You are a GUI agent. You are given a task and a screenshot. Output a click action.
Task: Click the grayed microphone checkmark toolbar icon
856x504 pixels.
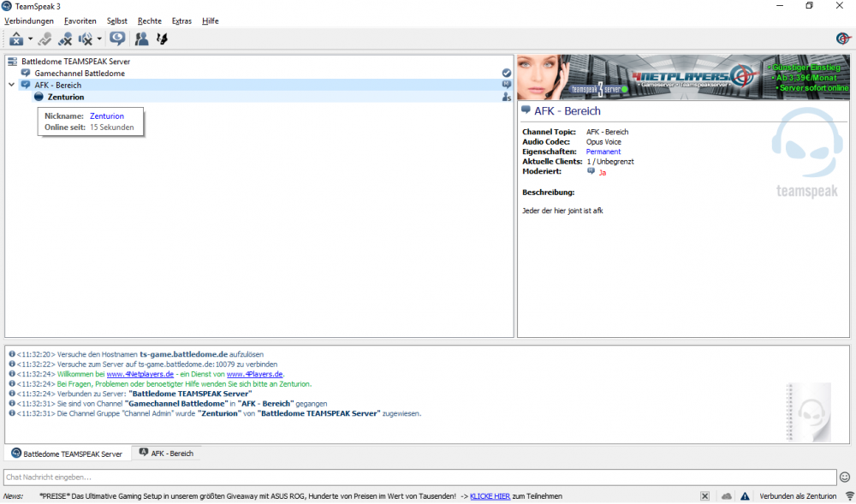click(x=45, y=39)
